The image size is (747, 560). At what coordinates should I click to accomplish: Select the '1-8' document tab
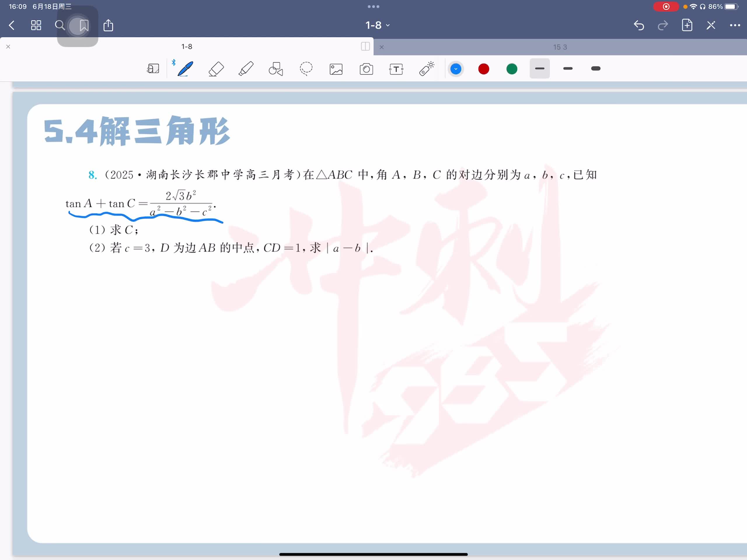[x=186, y=47]
